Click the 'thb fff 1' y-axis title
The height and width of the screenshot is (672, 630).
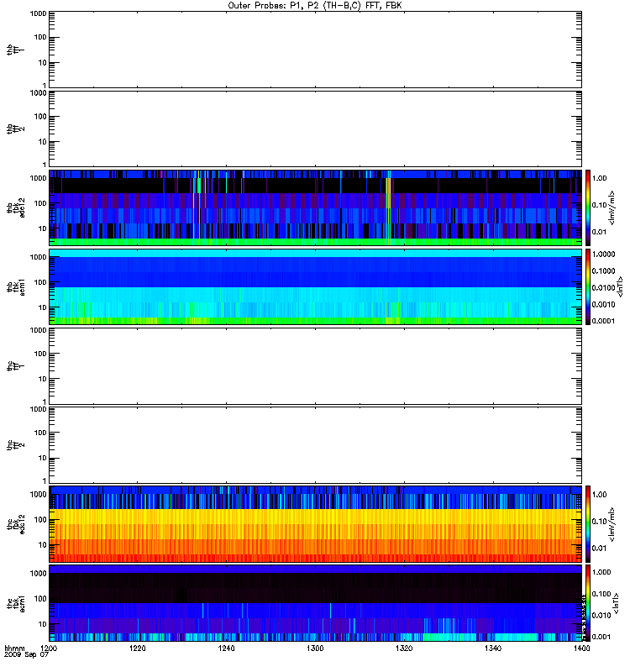(15, 50)
